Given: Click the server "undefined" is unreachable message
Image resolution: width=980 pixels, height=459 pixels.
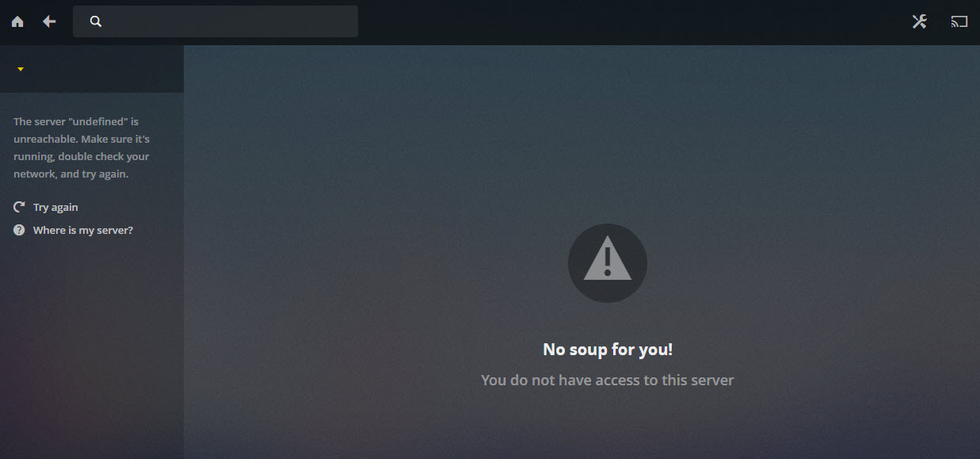Looking at the screenshot, I should [82, 147].
